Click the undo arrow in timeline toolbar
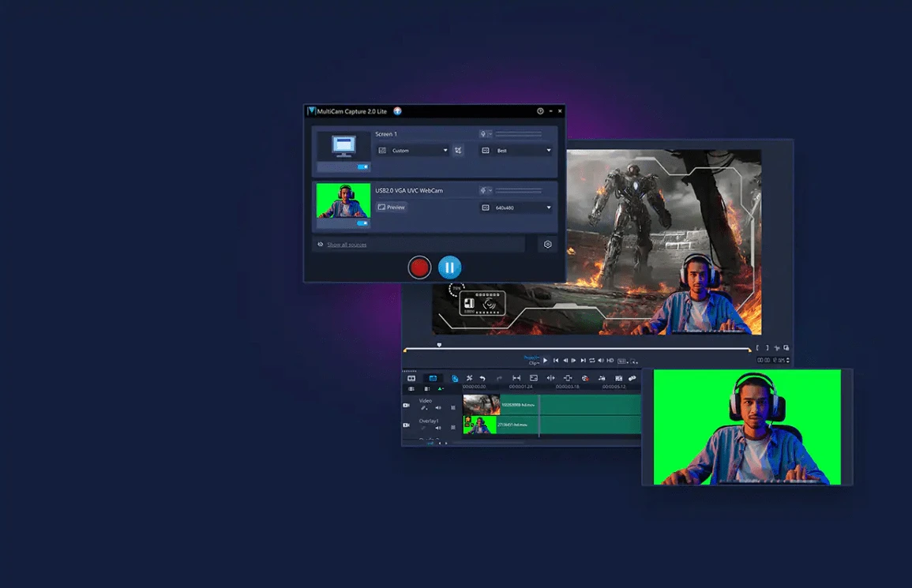 [x=482, y=379]
